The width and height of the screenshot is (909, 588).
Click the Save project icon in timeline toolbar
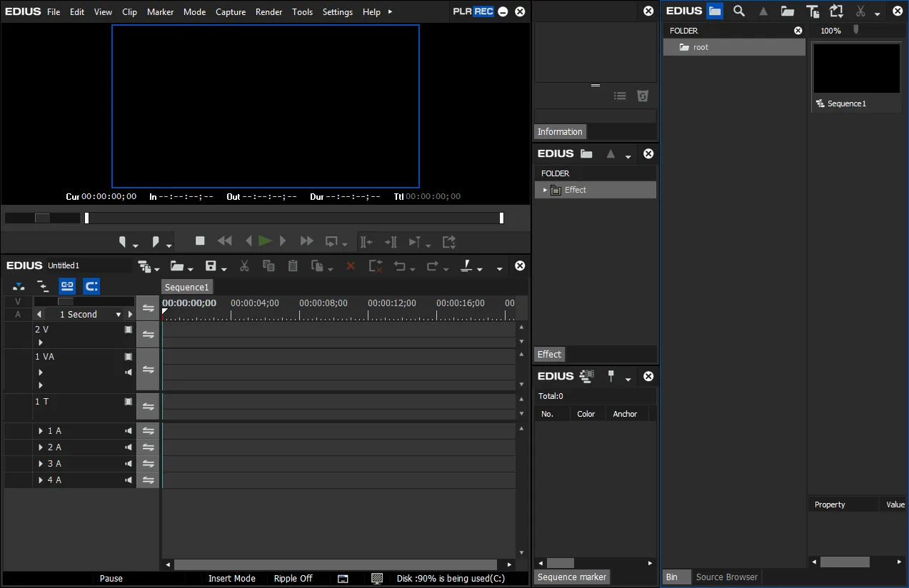211,265
